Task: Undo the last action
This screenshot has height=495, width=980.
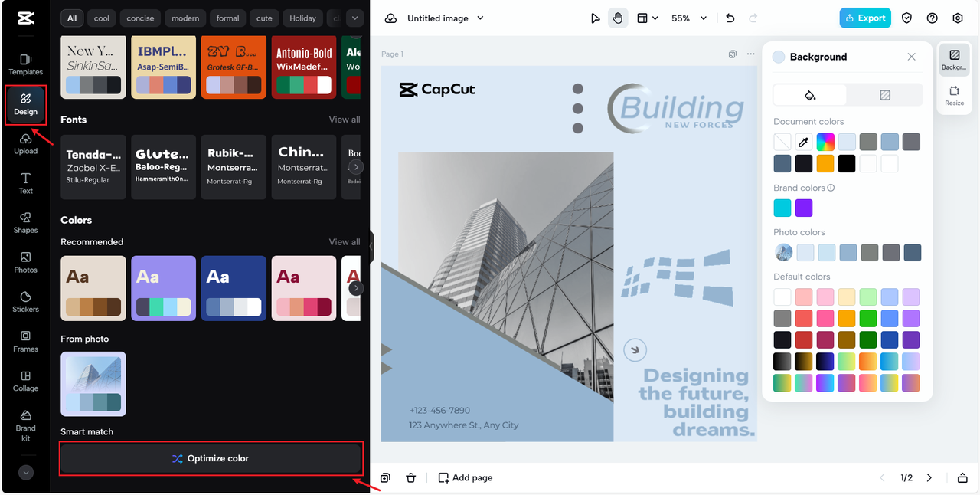Action: 730,18
